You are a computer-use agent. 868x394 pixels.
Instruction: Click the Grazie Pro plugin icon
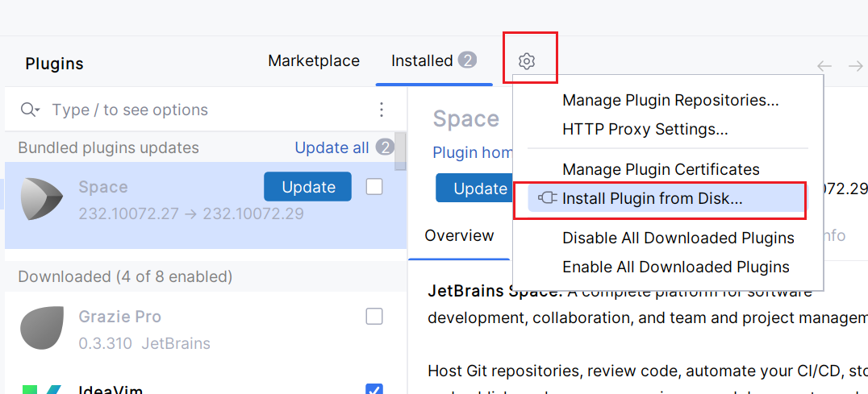point(38,329)
